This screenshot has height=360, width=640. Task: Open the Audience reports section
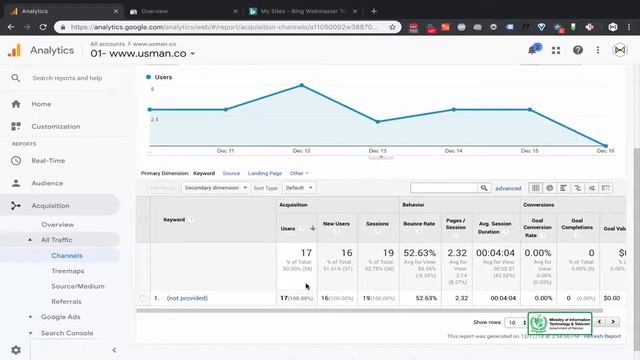click(47, 183)
